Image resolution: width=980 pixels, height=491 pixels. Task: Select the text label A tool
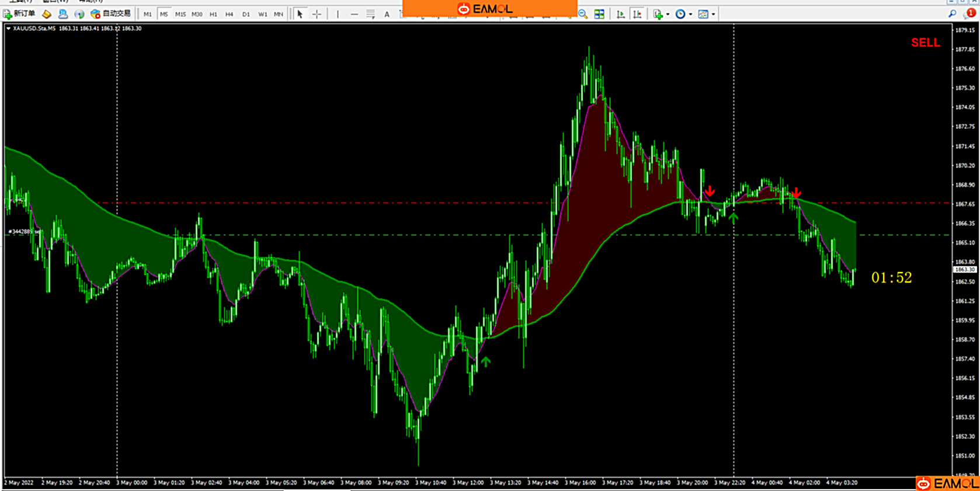(x=387, y=14)
